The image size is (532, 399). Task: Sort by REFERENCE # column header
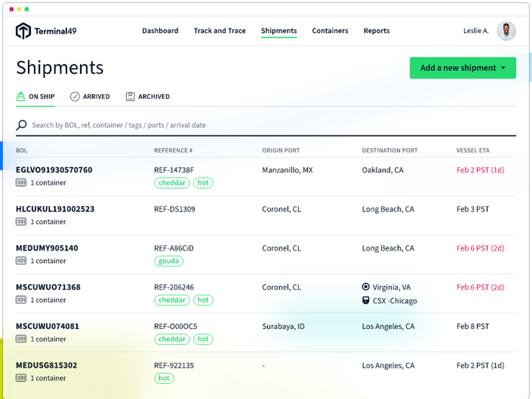173,151
